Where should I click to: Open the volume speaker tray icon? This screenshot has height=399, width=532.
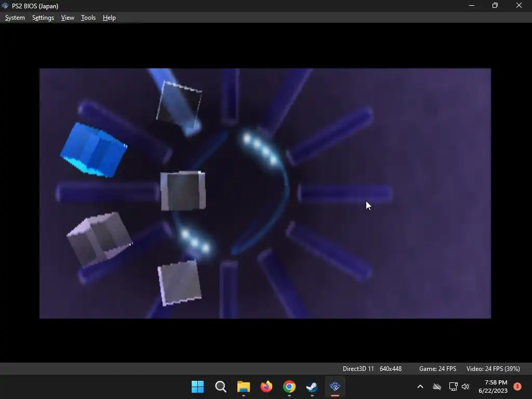point(465,387)
